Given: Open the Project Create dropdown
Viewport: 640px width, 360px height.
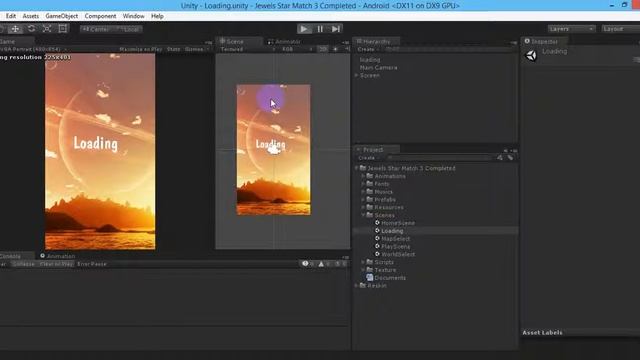Looking at the screenshot, I should [x=368, y=158].
